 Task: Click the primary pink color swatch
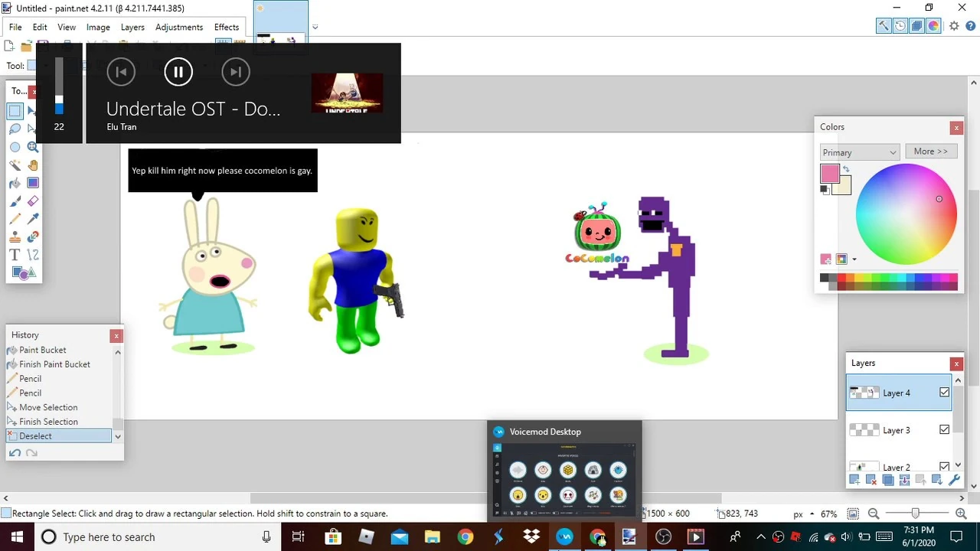[x=829, y=174]
